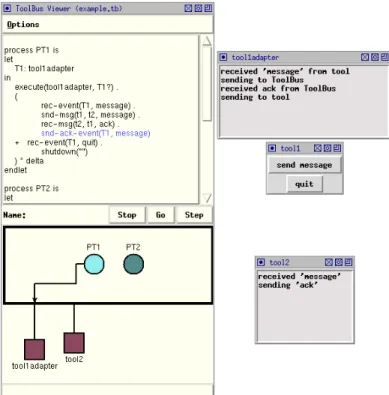
Task: Click middle title icon of ToolBus Viewer
Action: 198,8
